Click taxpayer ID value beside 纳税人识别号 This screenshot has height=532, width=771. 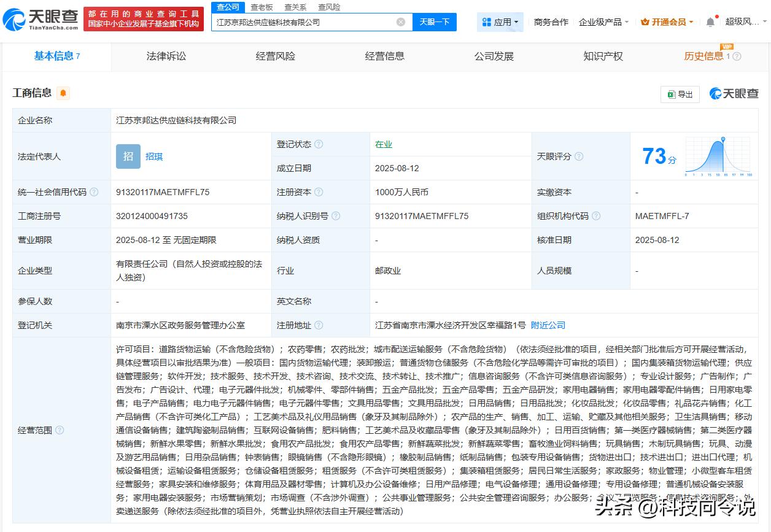point(422,216)
